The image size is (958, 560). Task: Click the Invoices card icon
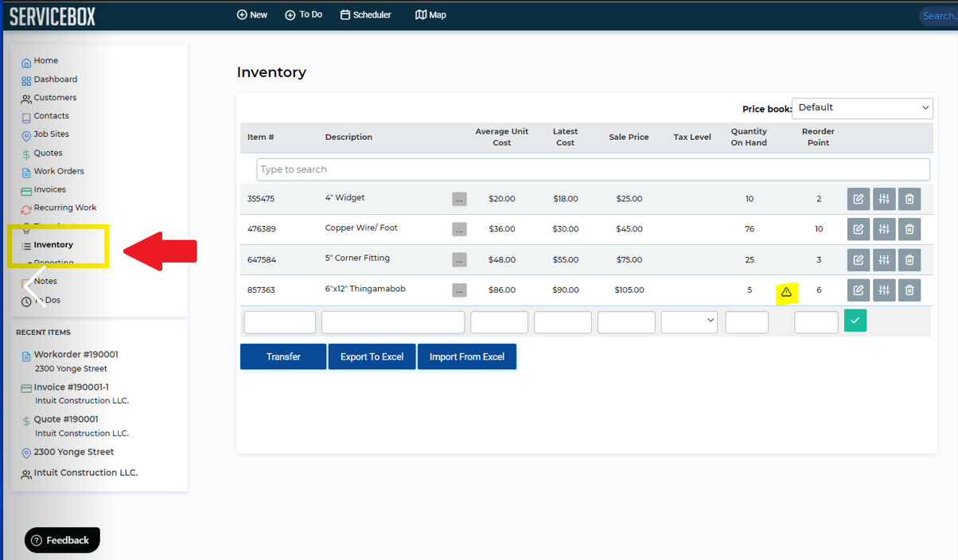26,191
